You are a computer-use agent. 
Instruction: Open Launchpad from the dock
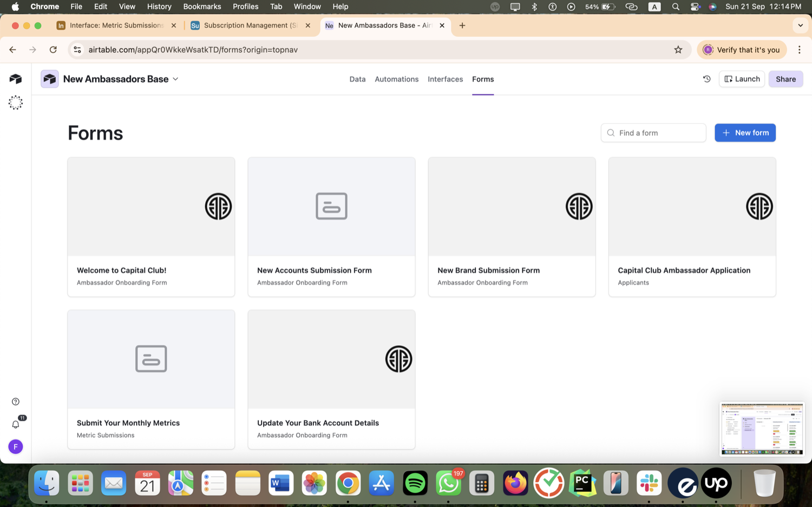tap(80, 483)
